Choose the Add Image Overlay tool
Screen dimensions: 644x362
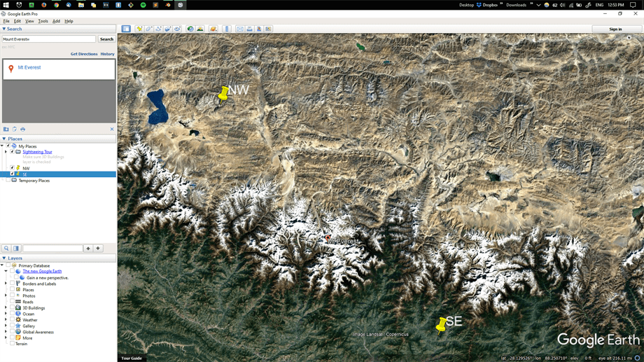coord(167,29)
